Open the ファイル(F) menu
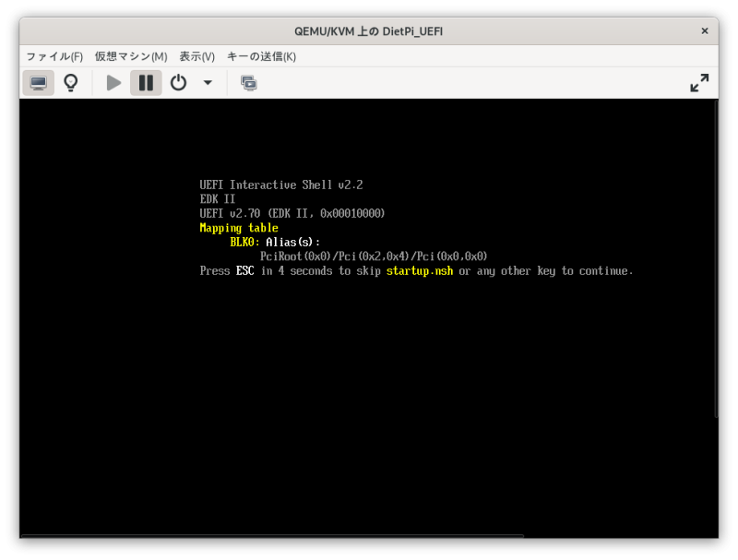This screenshot has height=560, width=738. coord(54,56)
